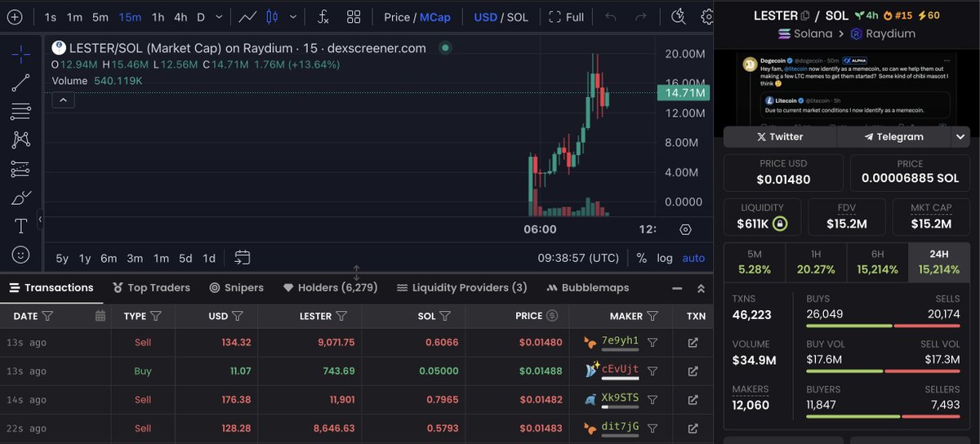Screen dimensions: 980x444
Task: Open the date calendar icon in header
Action: (100, 316)
